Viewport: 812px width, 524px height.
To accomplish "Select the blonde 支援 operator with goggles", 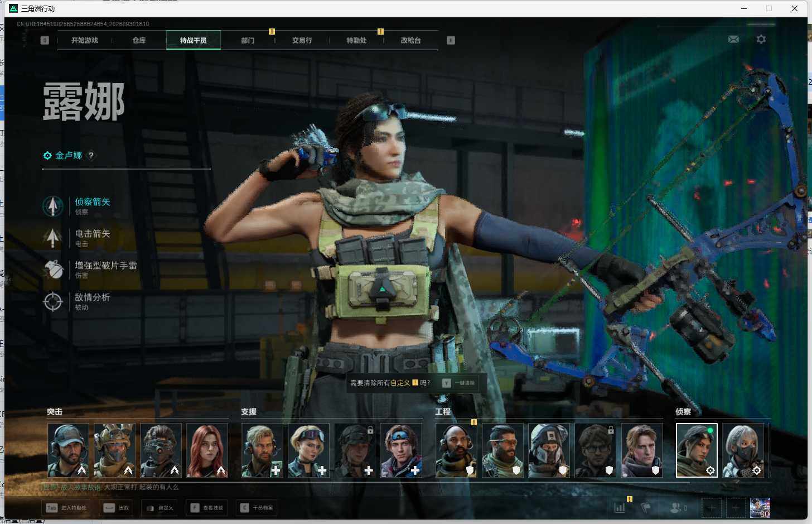I will pyautogui.click(x=308, y=450).
